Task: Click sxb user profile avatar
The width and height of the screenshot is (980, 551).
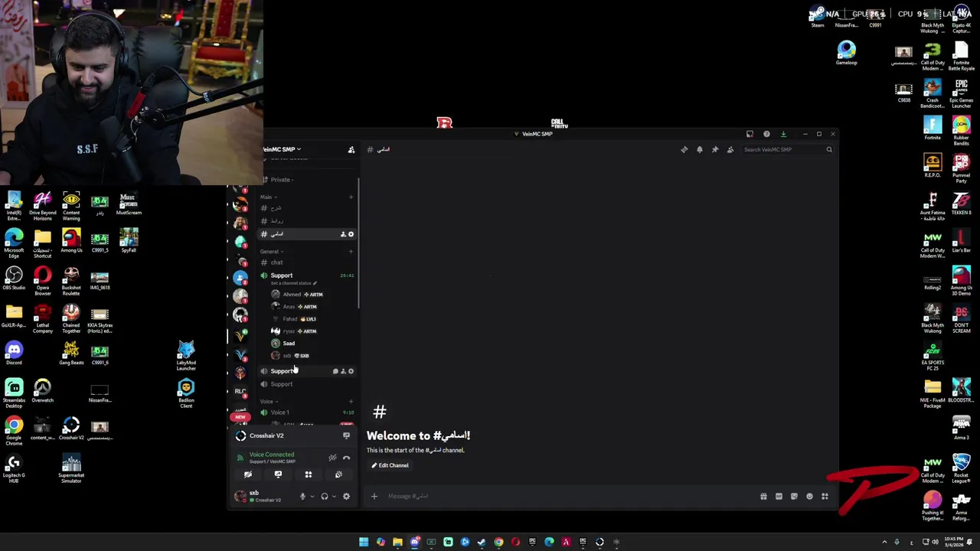Action: (x=240, y=497)
